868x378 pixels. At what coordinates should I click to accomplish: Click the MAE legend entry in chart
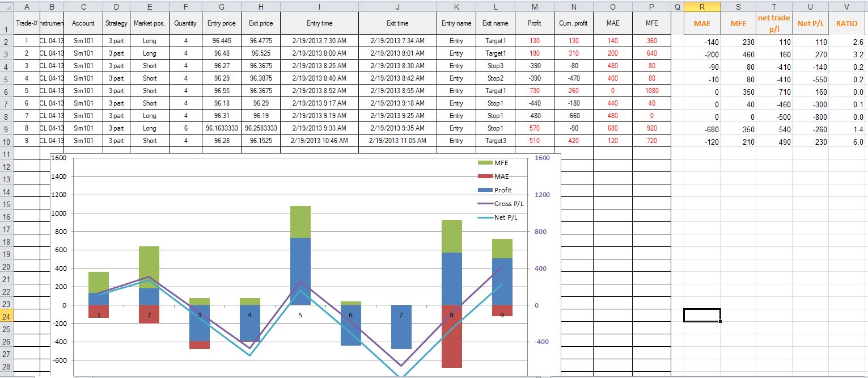pos(494,177)
